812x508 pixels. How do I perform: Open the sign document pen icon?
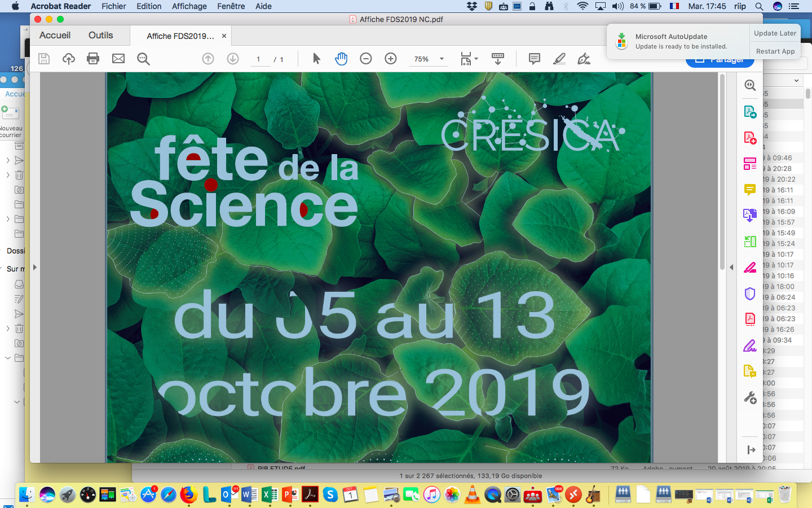[x=584, y=59]
